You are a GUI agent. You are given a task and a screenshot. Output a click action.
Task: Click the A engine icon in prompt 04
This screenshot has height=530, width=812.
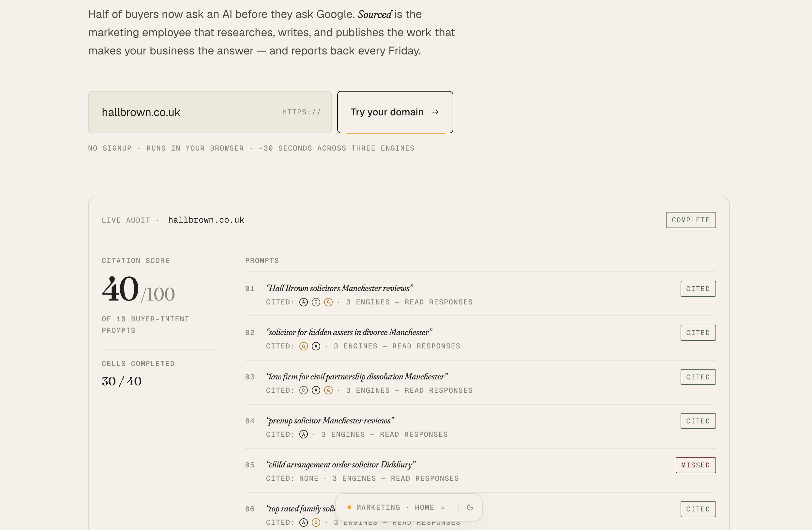click(303, 434)
